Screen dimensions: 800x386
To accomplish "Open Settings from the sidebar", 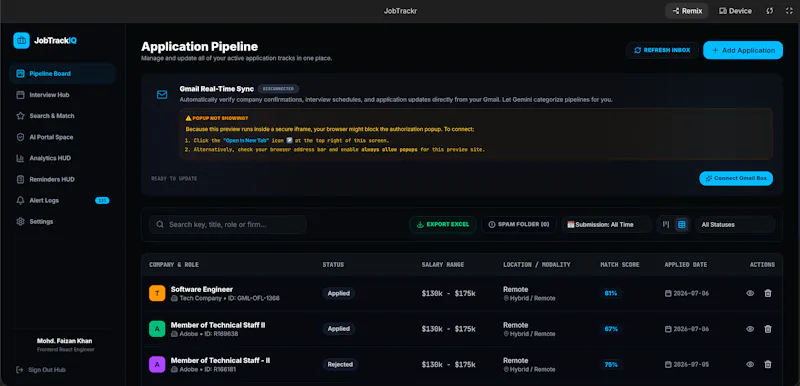I will point(62,222).
